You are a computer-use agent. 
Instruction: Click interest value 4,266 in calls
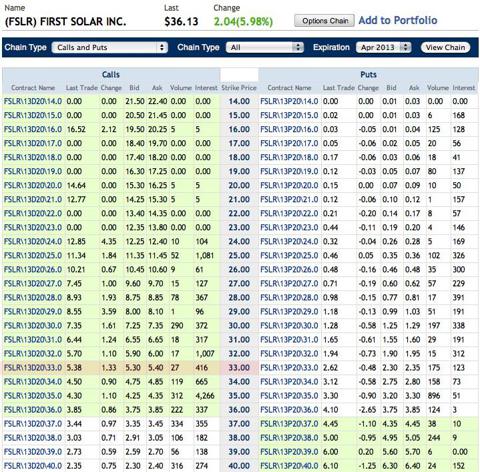coord(205,396)
